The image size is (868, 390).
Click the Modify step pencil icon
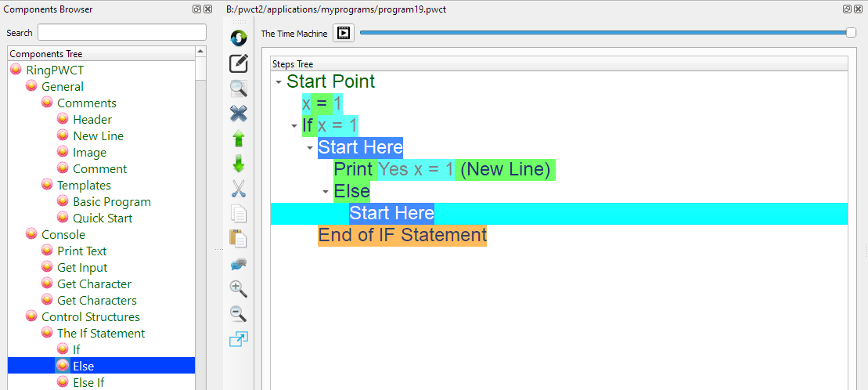tap(239, 63)
